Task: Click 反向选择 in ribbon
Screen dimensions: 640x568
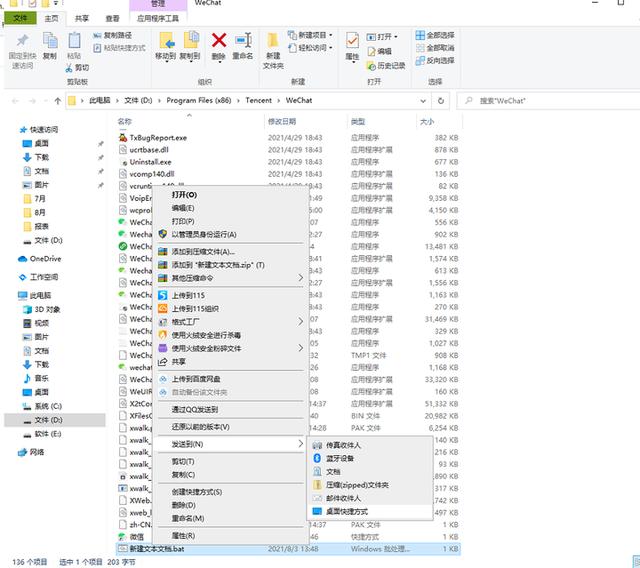Action: 435,60
